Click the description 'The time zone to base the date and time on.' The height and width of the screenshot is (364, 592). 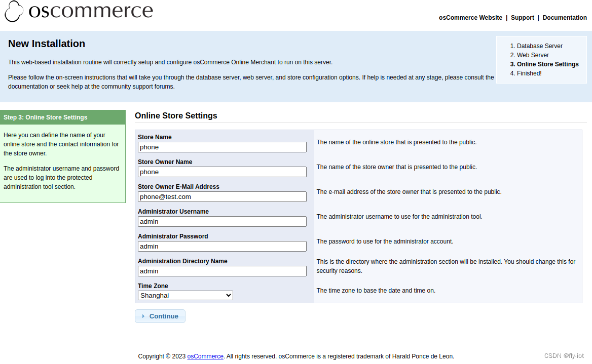(x=376, y=291)
